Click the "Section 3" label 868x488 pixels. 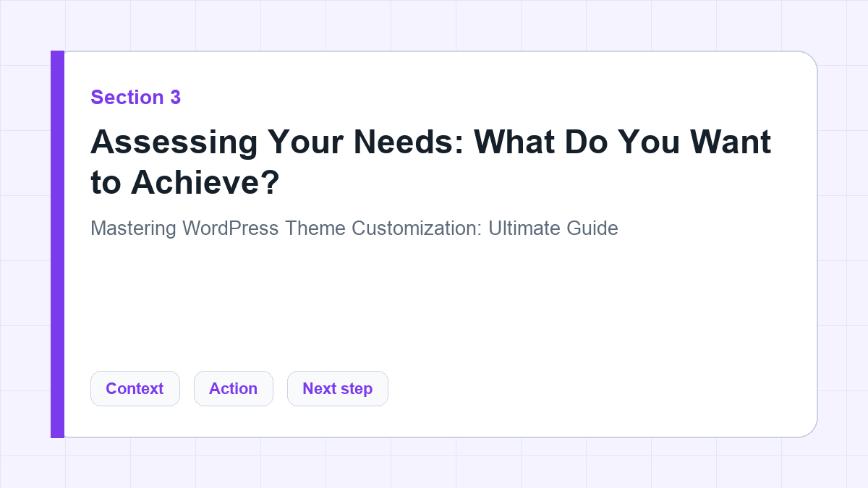coord(136,98)
